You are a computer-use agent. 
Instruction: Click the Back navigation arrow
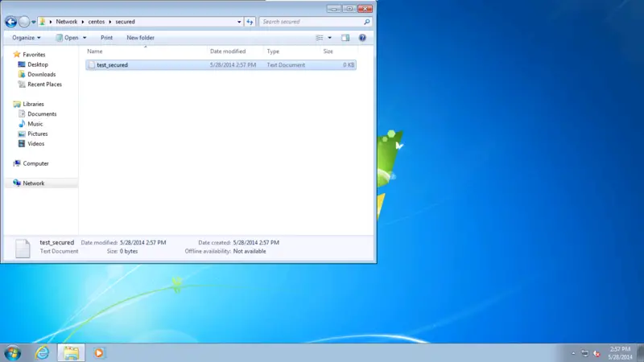11,22
